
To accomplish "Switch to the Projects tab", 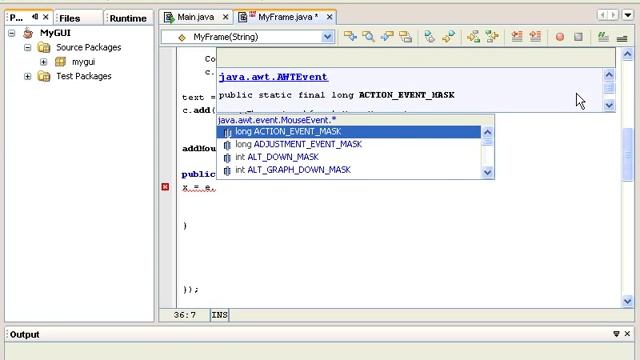I will click(29, 18).
